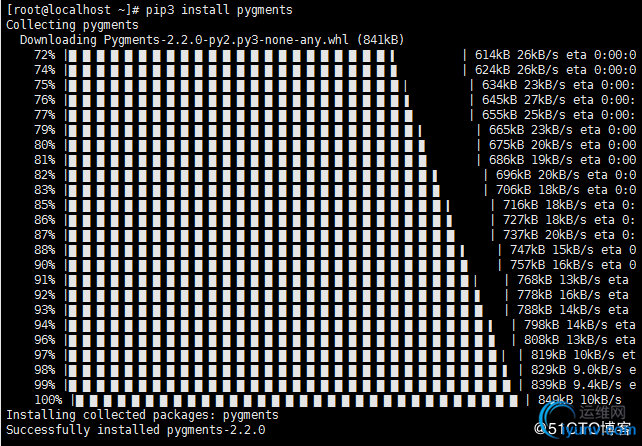Click the 98% progress label

pos(45,370)
